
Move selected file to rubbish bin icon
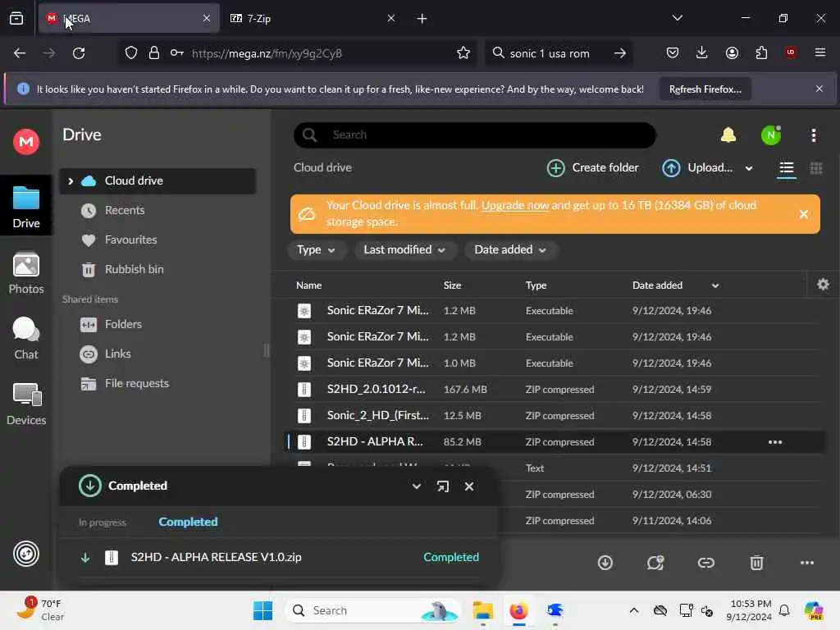pyautogui.click(x=756, y=563)
